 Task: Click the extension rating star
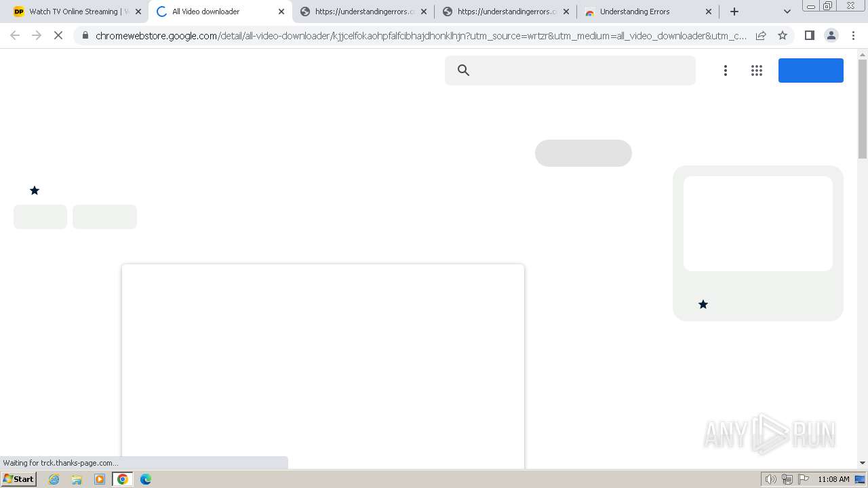(35, 190)
